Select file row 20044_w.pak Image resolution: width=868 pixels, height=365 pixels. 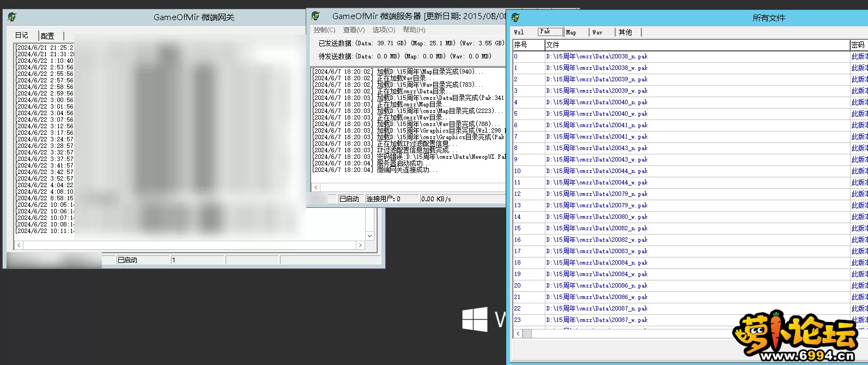tap(690, 182)
